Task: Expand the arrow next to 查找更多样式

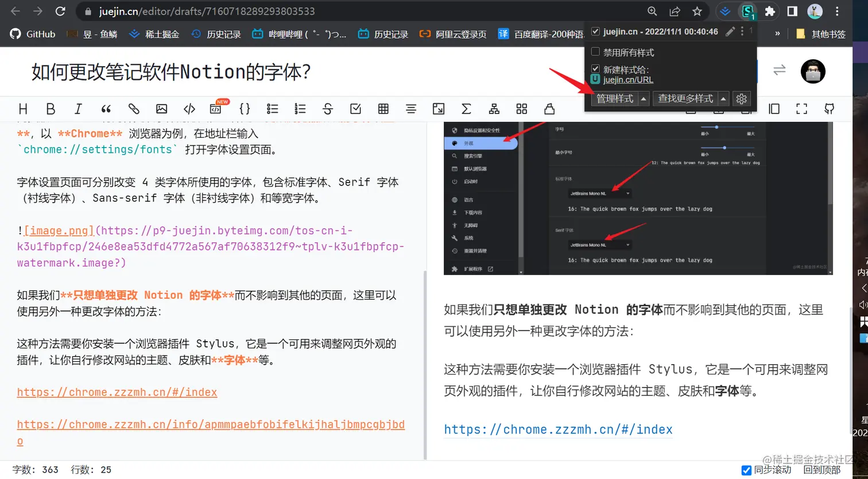Action: (x=723, y=99)
